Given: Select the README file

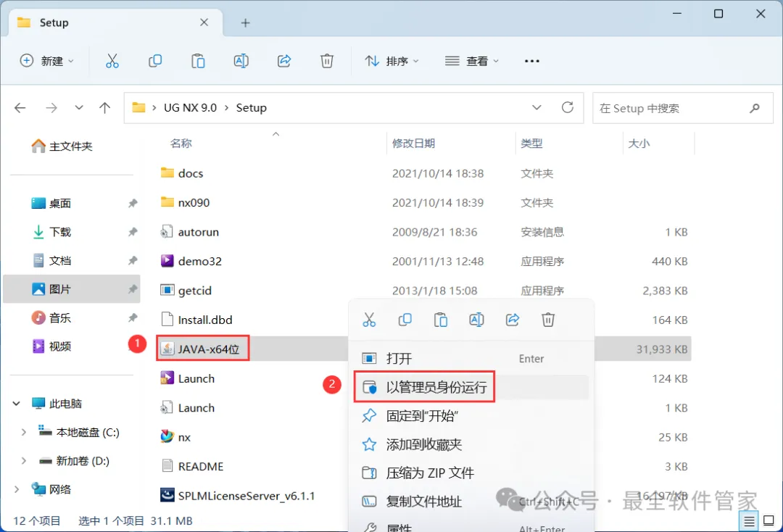Looking at the screenshot, I should [192, 466].
